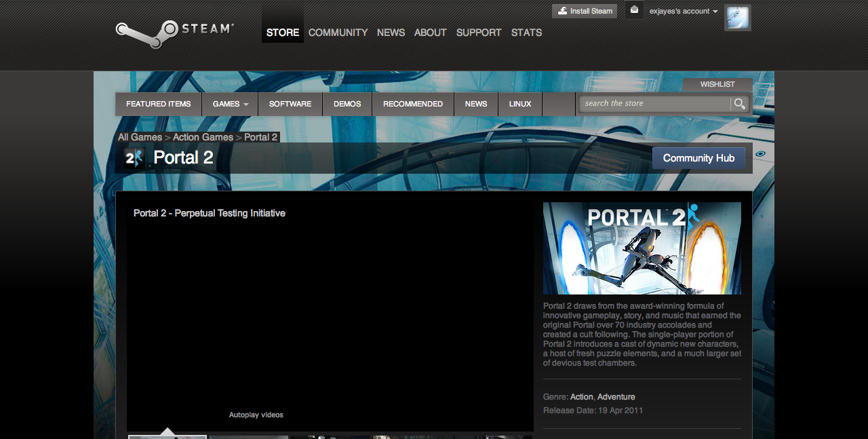Viewport: 868px width, 439px height.
Task: Click the Portal 2 game icon
Action: pos(134,158)
